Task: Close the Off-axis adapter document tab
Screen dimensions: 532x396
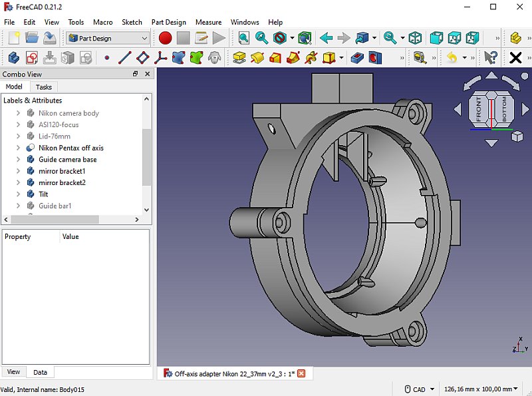Action: [301, 373]
